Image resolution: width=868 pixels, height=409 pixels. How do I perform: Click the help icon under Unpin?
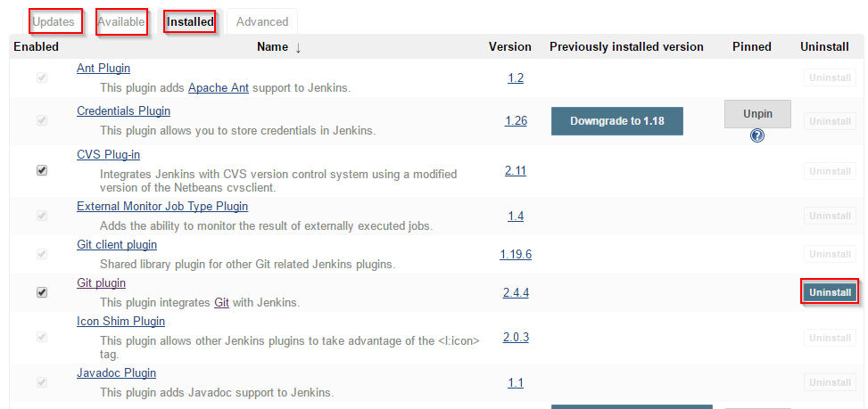tap(757, 135)
